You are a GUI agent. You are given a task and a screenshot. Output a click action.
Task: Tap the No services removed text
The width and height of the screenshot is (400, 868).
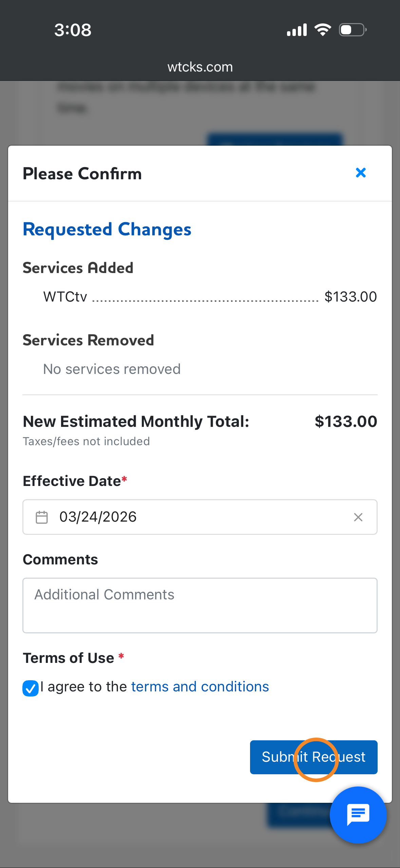(112, 369)
